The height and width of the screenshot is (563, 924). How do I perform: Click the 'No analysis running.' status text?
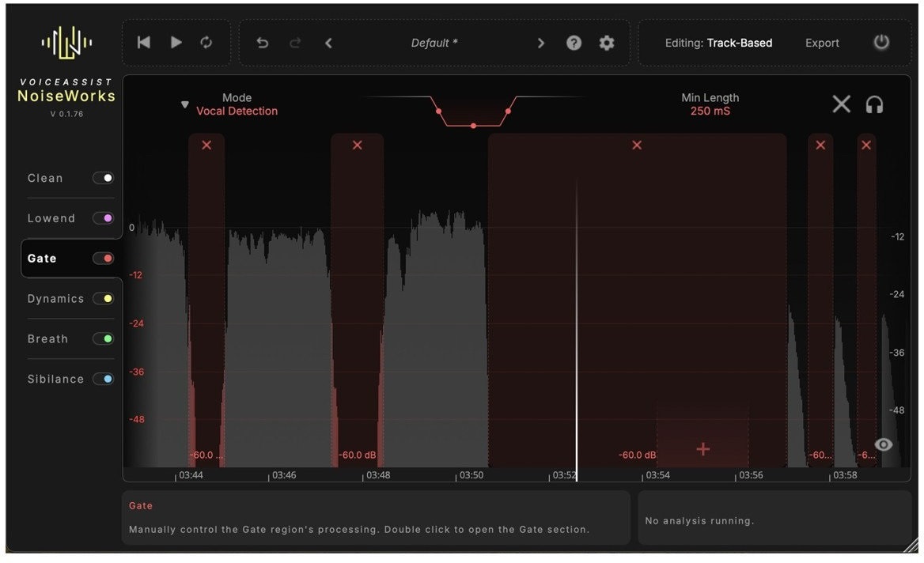(699, 520)
